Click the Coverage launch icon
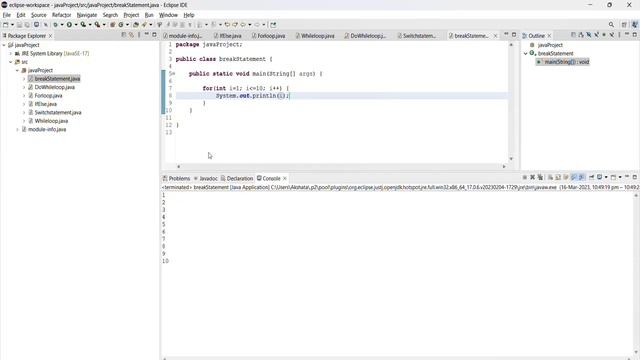The image size is (640, 360). pyautogui.click(x=83, y=24)
